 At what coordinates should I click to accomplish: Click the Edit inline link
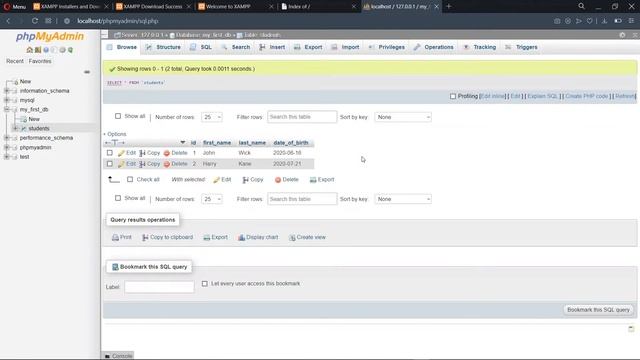click(x=493, y=96)
